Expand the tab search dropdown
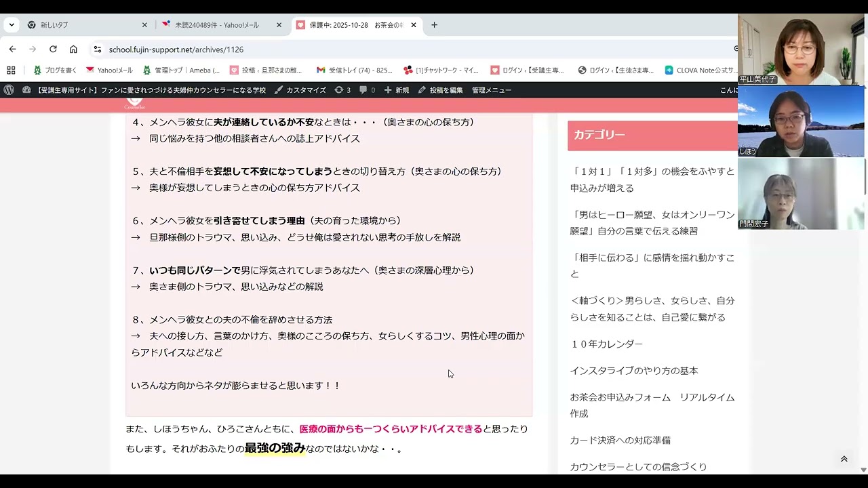The width and height of the screenshot is (868, 488). (x=12, y=25)
